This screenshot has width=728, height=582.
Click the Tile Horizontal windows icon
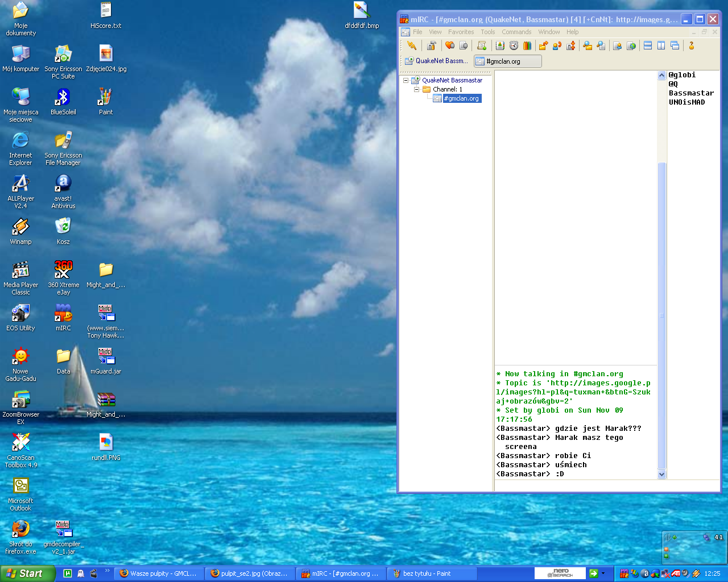[x=648, y=46]
